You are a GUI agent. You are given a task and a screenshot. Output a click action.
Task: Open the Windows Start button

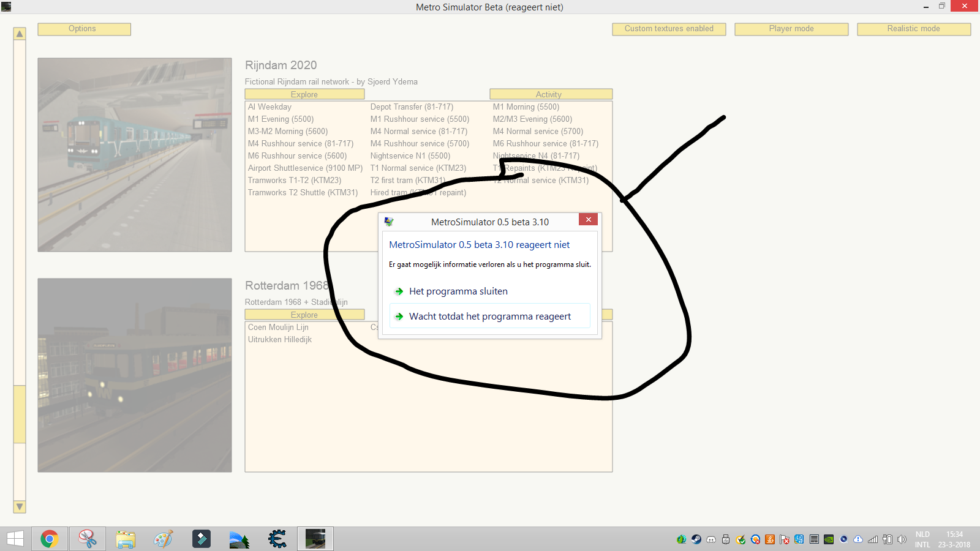(15, 539)
